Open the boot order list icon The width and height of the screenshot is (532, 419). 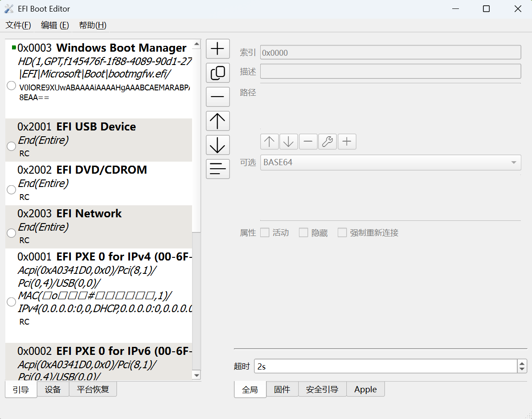point(217,169)
